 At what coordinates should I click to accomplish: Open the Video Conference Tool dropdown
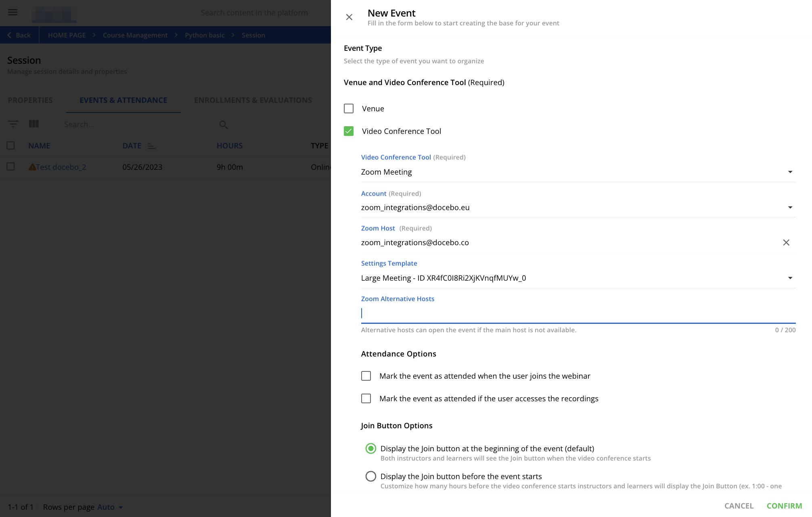pos(578,172)
